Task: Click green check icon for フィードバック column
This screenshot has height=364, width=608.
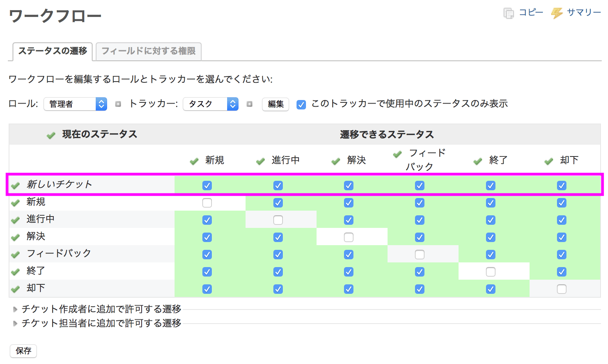Action: click(397, 154)
